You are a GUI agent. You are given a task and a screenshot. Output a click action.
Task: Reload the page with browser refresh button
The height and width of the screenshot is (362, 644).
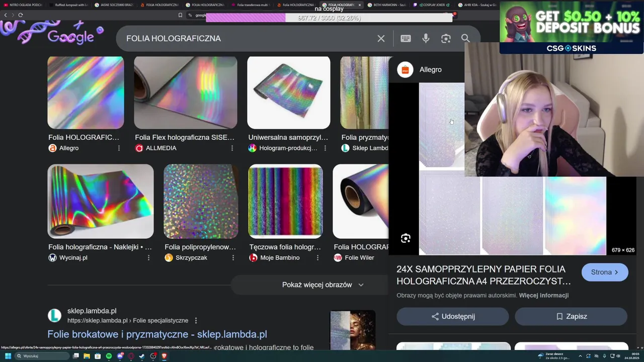(x=20, y=15)
